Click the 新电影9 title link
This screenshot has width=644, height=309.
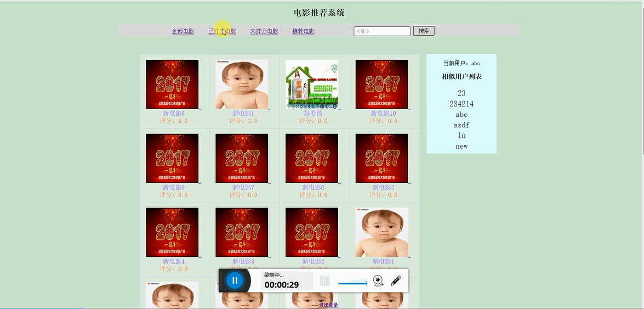pyautogui.click(x=174, y=188)
